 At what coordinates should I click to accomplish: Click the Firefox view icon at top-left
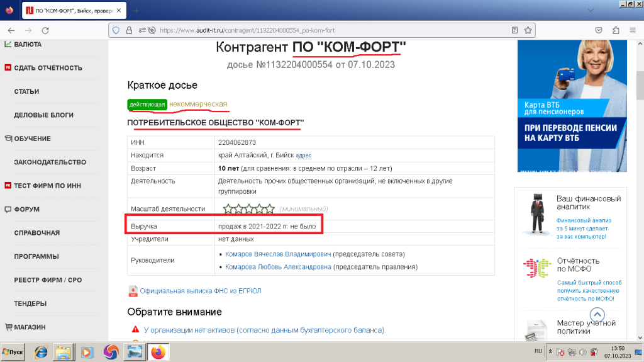point(9,11)
